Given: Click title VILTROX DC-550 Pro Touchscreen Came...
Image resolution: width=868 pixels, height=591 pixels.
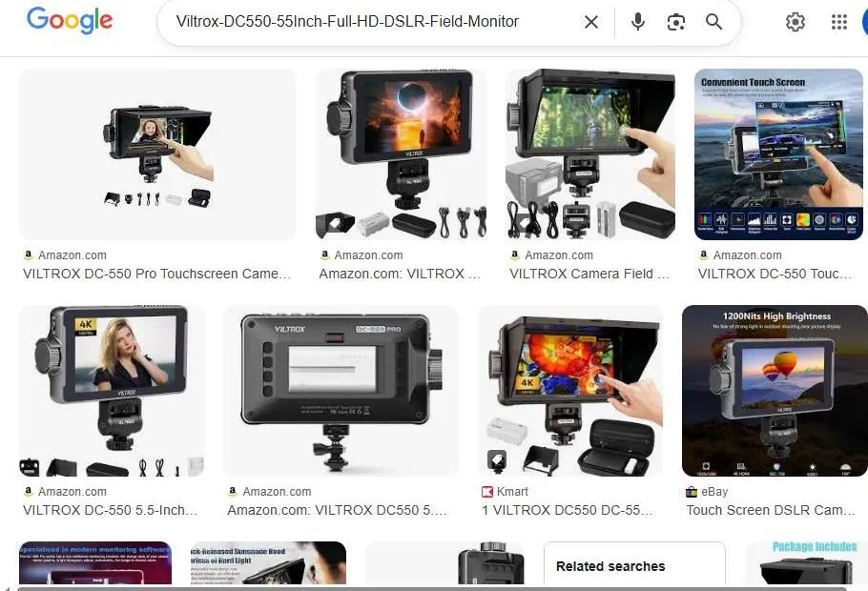Looking at the screenshot, I should (x=156, y=274).
